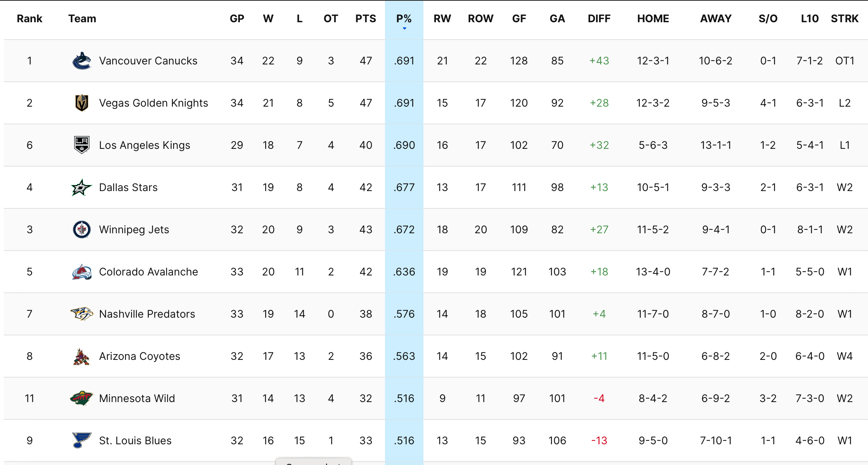Click the Los Angeles Kings logo
The width and height of the screenshot is (868, 465).
tap(81, 145)
